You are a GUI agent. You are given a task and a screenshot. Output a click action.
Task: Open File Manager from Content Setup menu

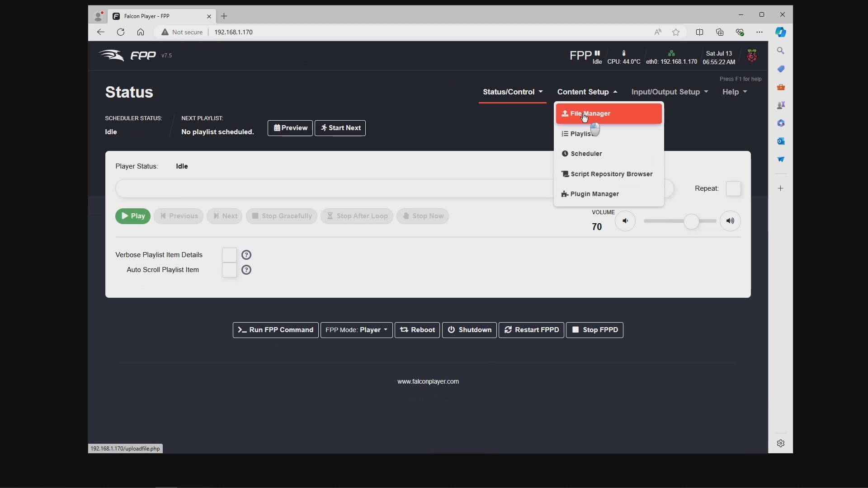pyautogui.click(x=609, y=113)
